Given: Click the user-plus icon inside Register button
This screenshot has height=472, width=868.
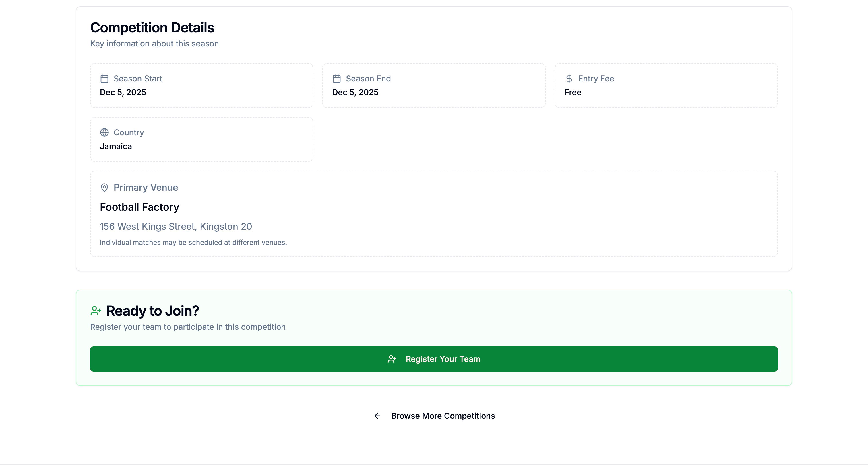Looking at the screenshot, I should [x=392, y=359].
